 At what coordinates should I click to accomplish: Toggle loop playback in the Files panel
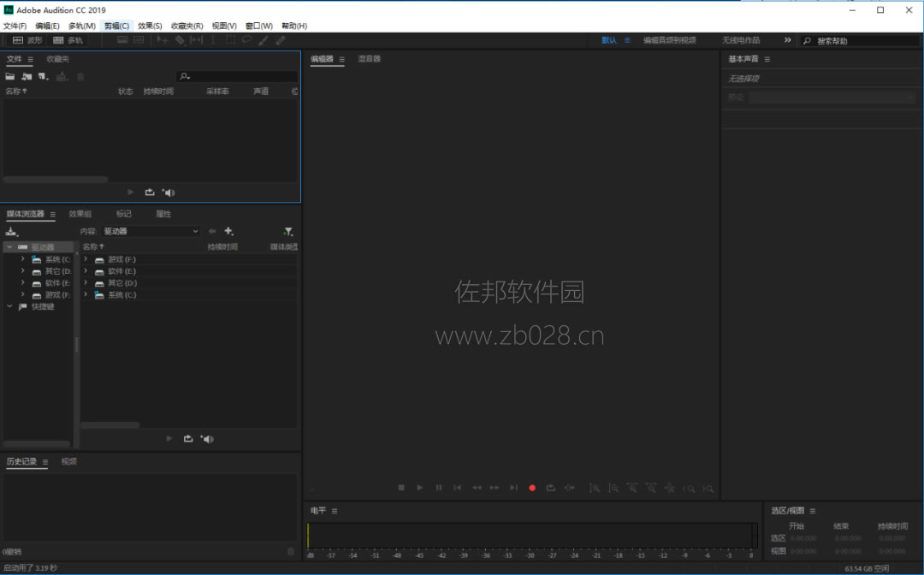[150, 192]
